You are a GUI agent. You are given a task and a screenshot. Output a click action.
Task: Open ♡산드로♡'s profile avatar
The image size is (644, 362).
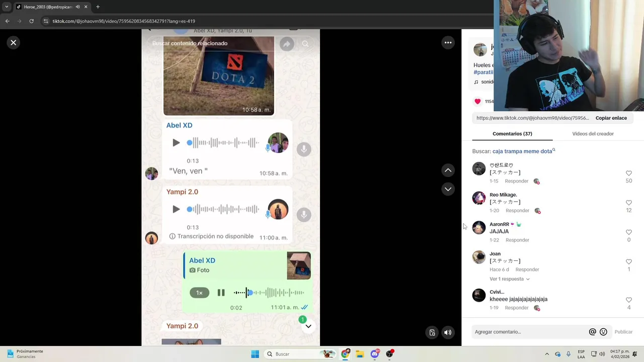pos(479,169)
